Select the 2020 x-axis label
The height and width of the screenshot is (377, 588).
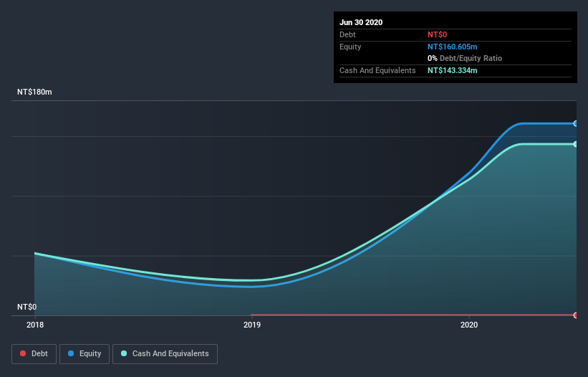pyautogui.click(x=469, y=325)
